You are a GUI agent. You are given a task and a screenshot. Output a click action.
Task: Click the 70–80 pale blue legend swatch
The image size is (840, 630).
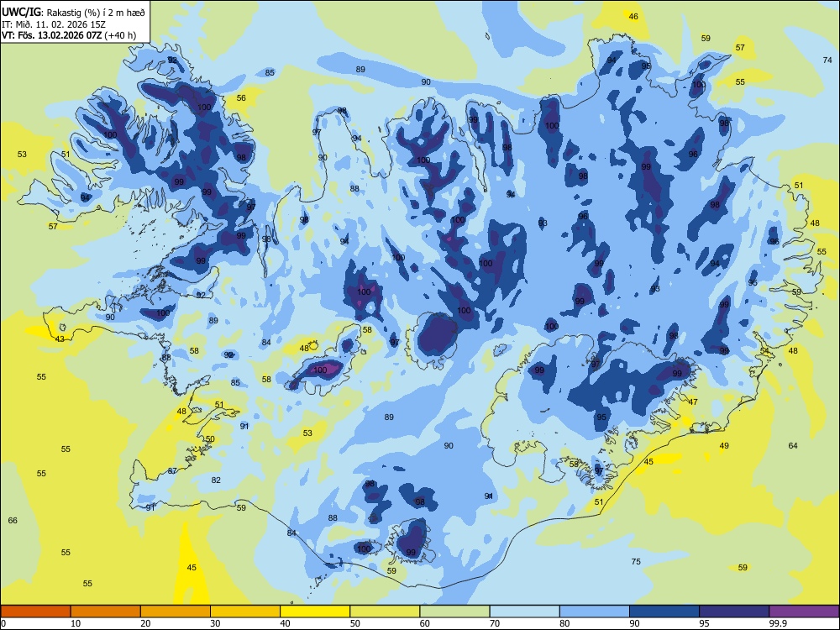point(524,612)
